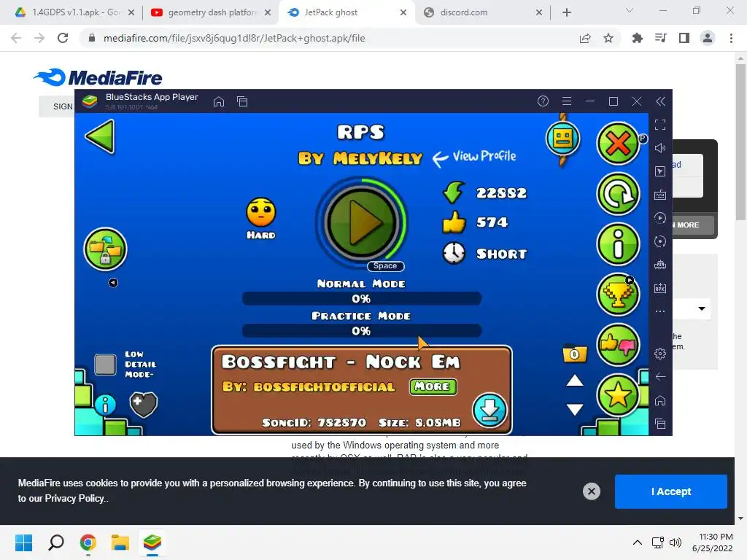Click the BlueStacks macro play icon
Image resolution: width=747 pixels, height=560 pixels.
[x=659, y=218]
